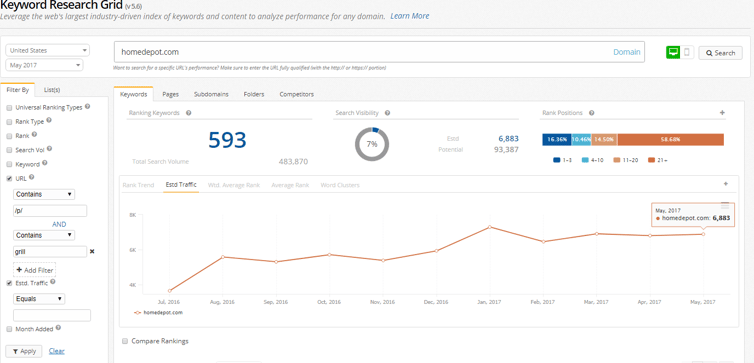Open help icon beside Estd. Traffic filter
Image resolution: width=754 pixels, height=363 pixels.
pos(53,282)
